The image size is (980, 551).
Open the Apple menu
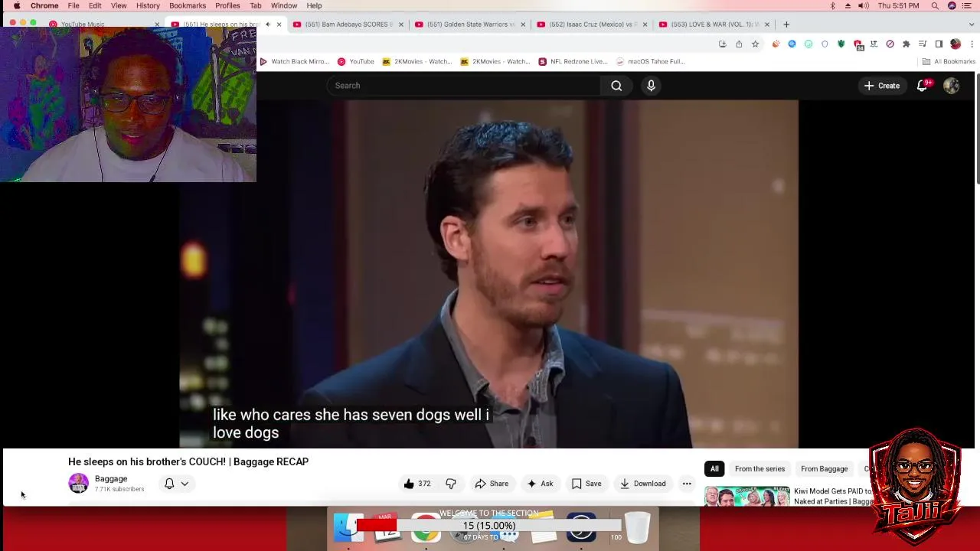16,5
